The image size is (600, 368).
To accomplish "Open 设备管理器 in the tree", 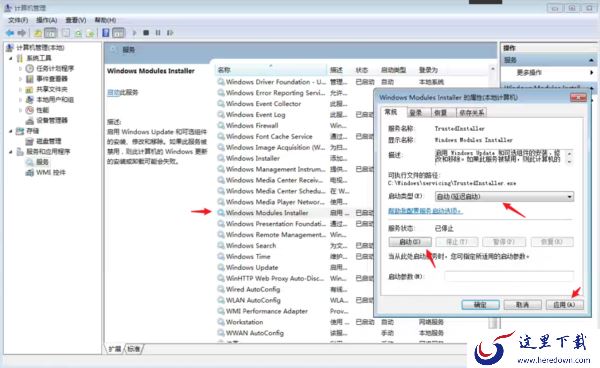I will (52, 120).
